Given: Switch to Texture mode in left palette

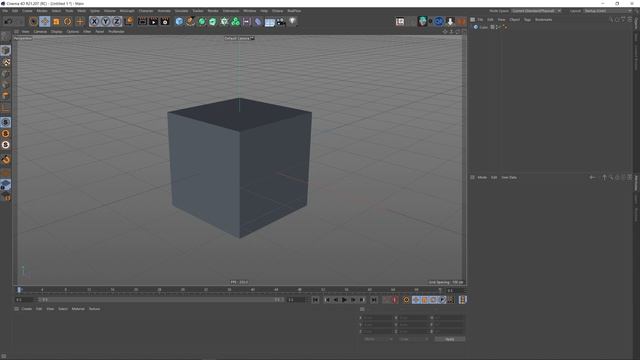Looking at the screenshot, I should [6, 62].
